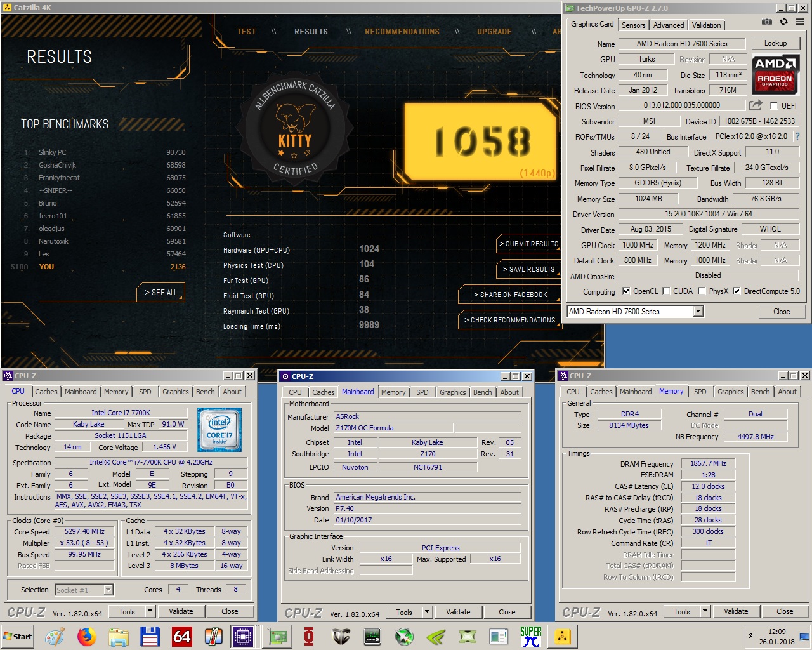Toggle the OpenCL computing checkbox
The image size is (812, 650).
pos(626,291)
